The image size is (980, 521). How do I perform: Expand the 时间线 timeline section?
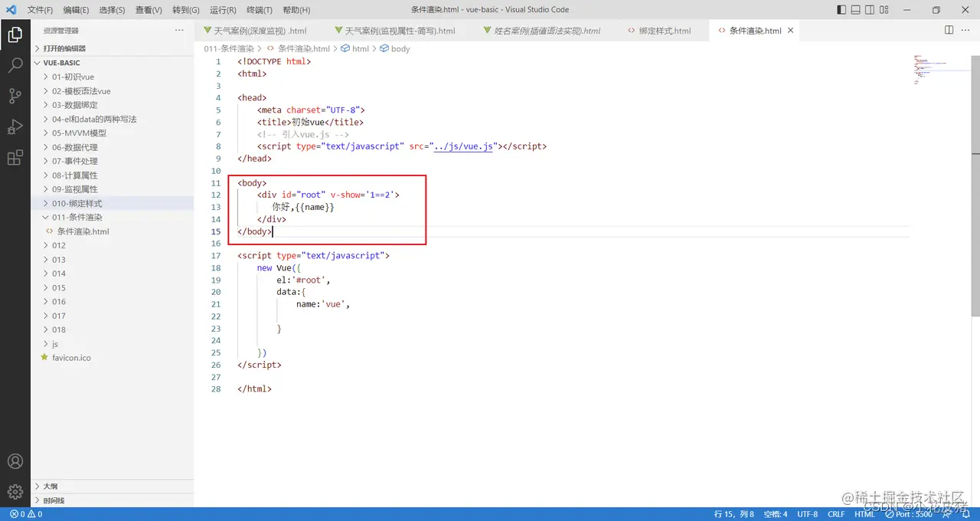tap(112, 500)
